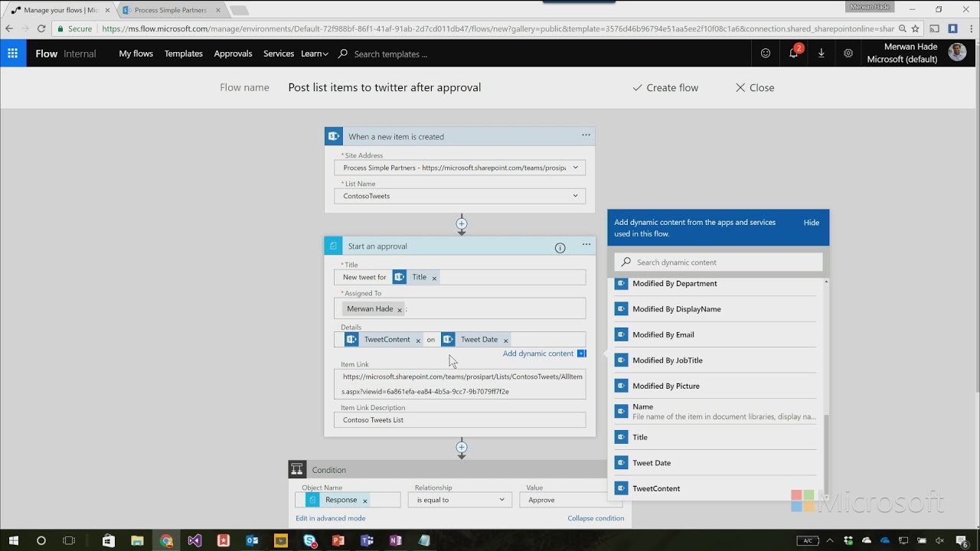The width and height of the screenshot is (980, 551).
Task: Add 'Tweet Date' from dynamic content list
Action: [715, 463]
